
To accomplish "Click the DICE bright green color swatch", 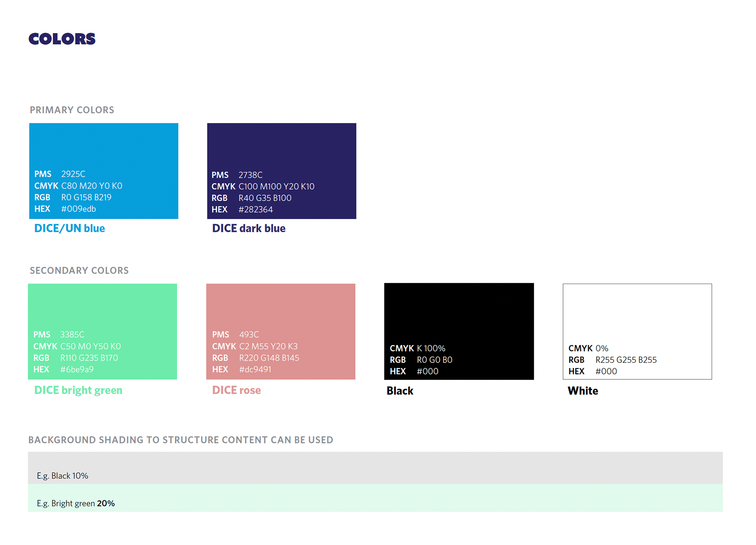I will tap(102, 331).
